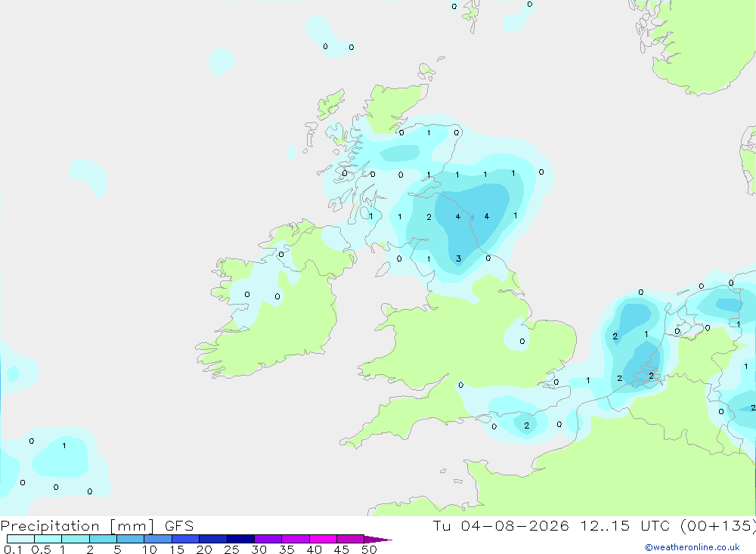This screenshot has height=554, width=756.
Task: Click the '35' legend scale label
Action: 287,549
